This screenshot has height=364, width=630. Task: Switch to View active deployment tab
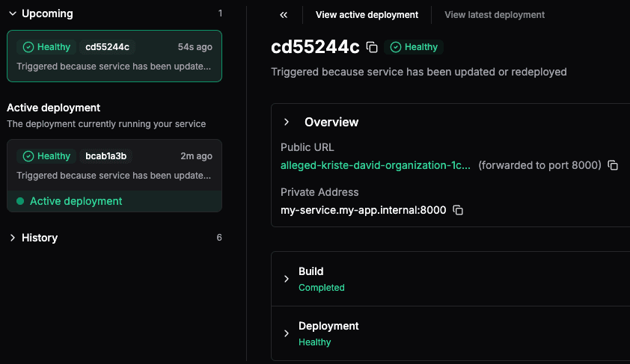(x=367, y=15)
